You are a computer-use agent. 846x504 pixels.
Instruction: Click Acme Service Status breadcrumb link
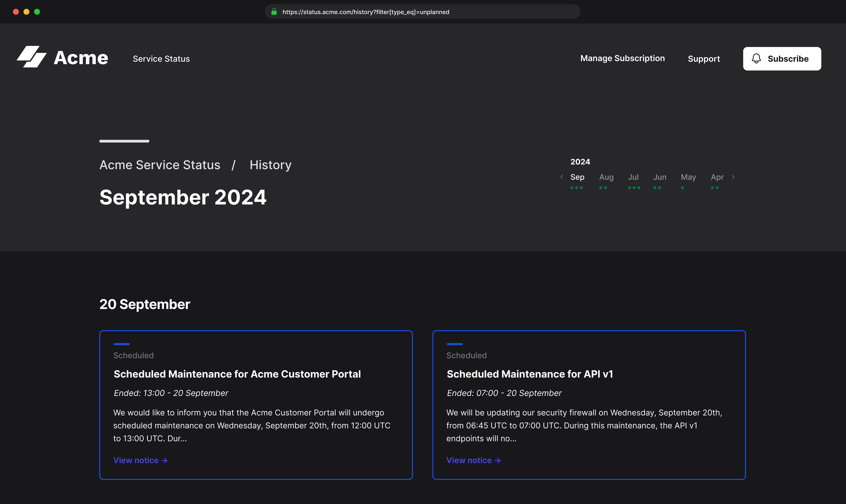pyautogui.click(x=160, y=165)
